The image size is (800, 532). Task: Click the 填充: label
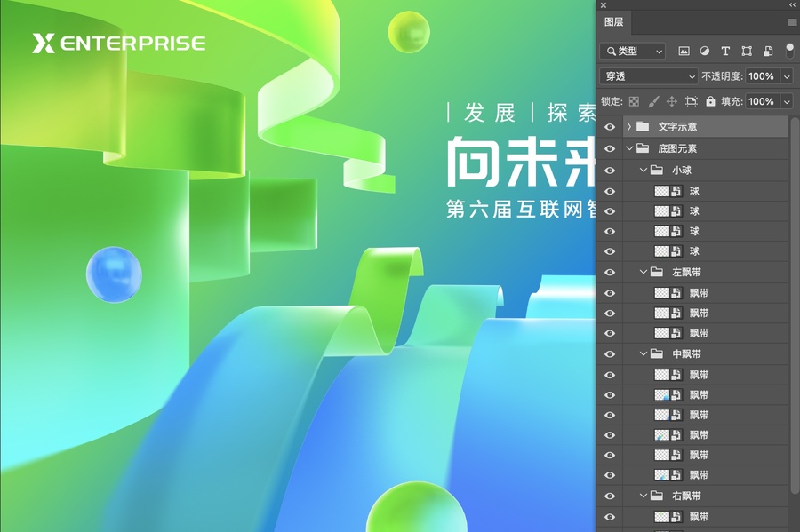(x=732, y=101)
